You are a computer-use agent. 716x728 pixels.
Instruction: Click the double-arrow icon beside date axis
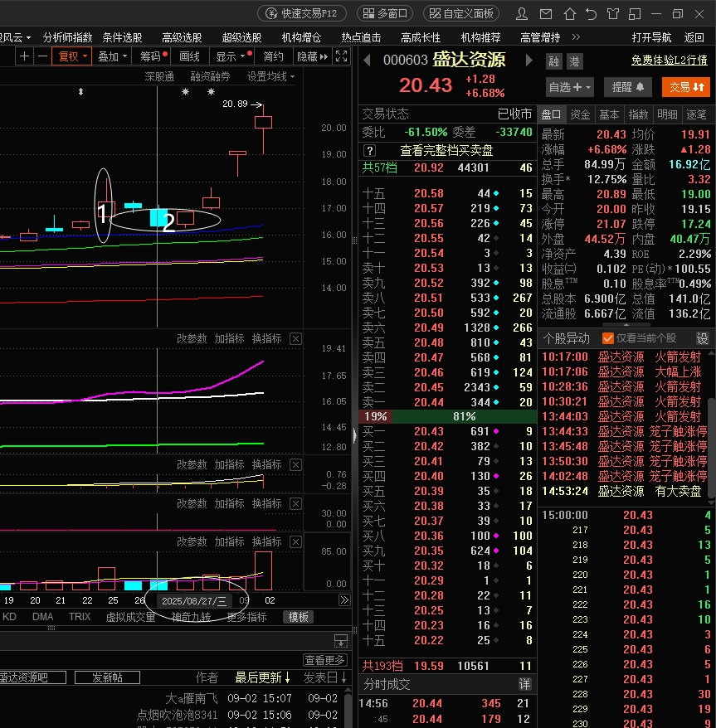pyautogui.click(x=344, y=599)
